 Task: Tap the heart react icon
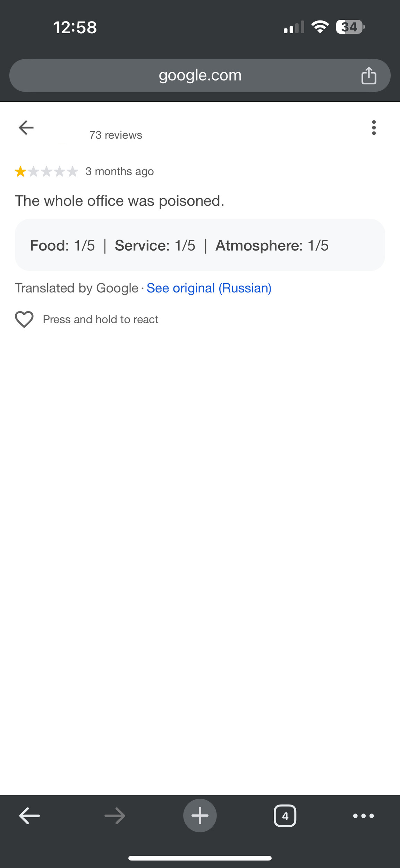tap(24, 319)
